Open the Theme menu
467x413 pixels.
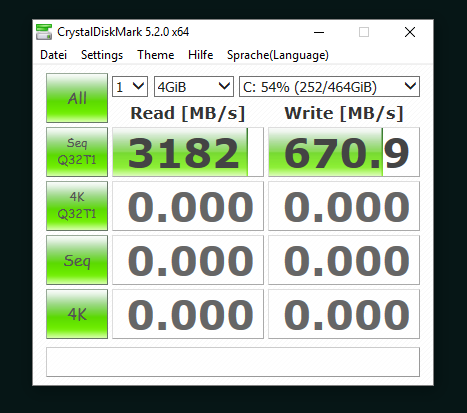point(156,55)
